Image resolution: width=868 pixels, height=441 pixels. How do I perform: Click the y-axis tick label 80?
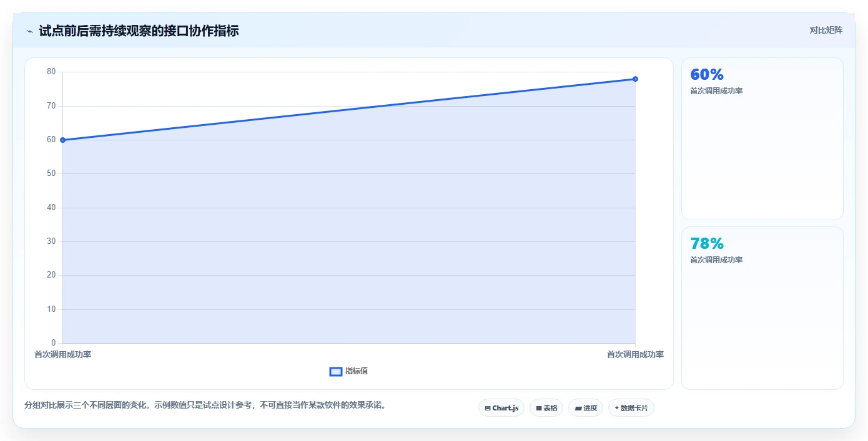[x=51, y=72]
